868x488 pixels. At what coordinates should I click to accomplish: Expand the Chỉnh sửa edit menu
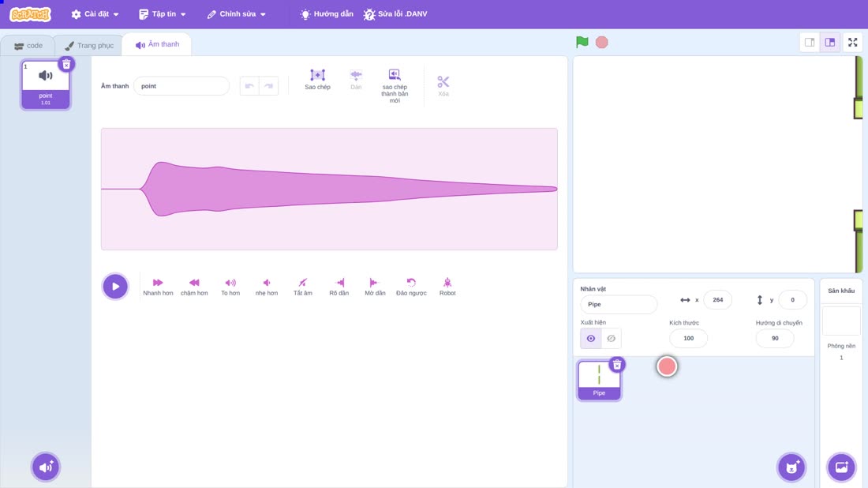click(x=237, y=14)
